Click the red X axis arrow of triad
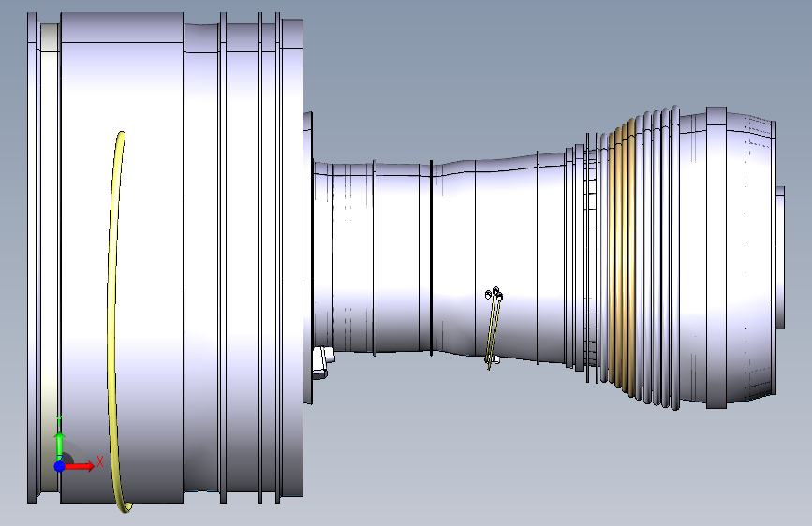Image resolution: width=812 pixels, height=526 pixels. point(80,466)
